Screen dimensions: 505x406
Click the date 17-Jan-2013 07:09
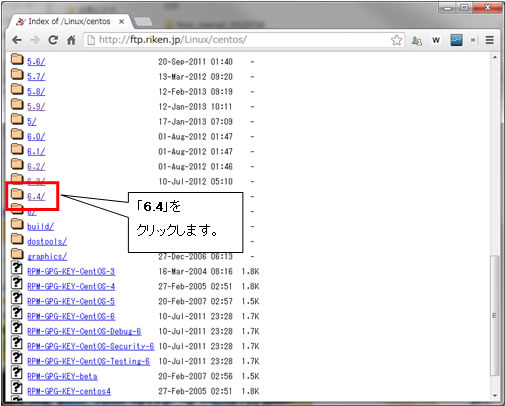click(195, 122)
